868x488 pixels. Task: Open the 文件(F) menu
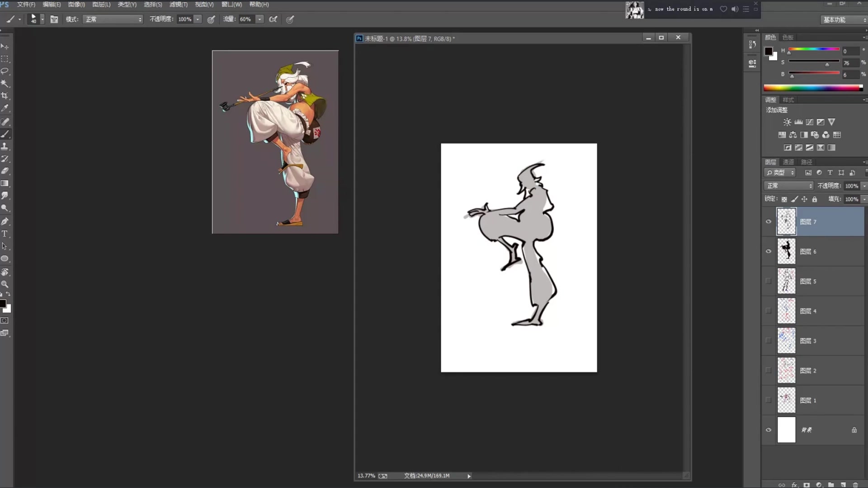pos(26,5)
